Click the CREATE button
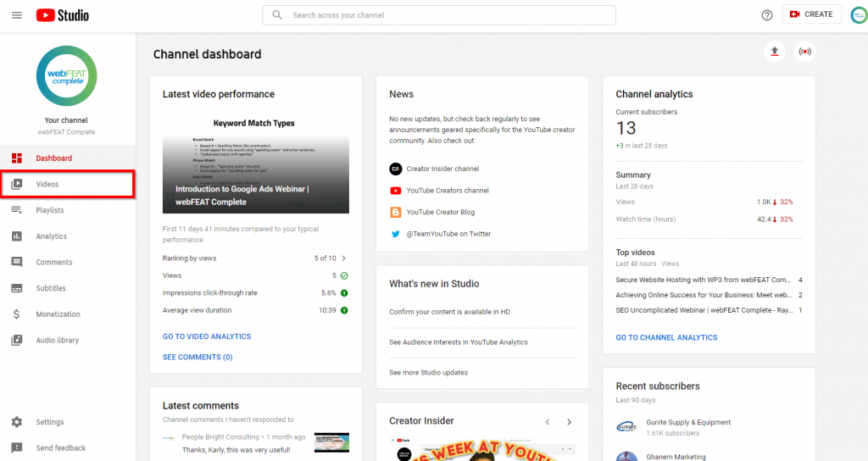Viewport: 868px width, 461px height. pyautogui.click(x=811, y=14)
